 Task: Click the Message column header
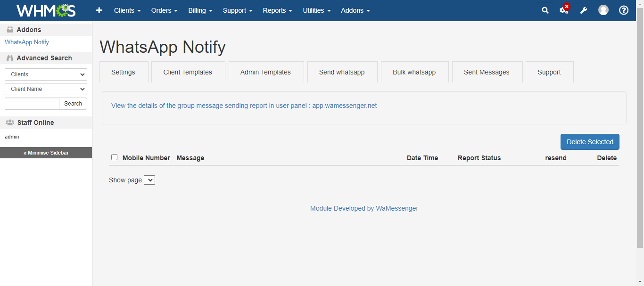pyautogui.click(x=190, y=158)
